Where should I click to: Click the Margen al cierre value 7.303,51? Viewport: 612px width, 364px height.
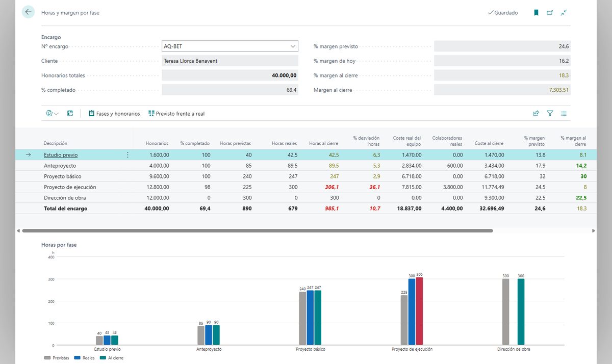pos(502,90)
